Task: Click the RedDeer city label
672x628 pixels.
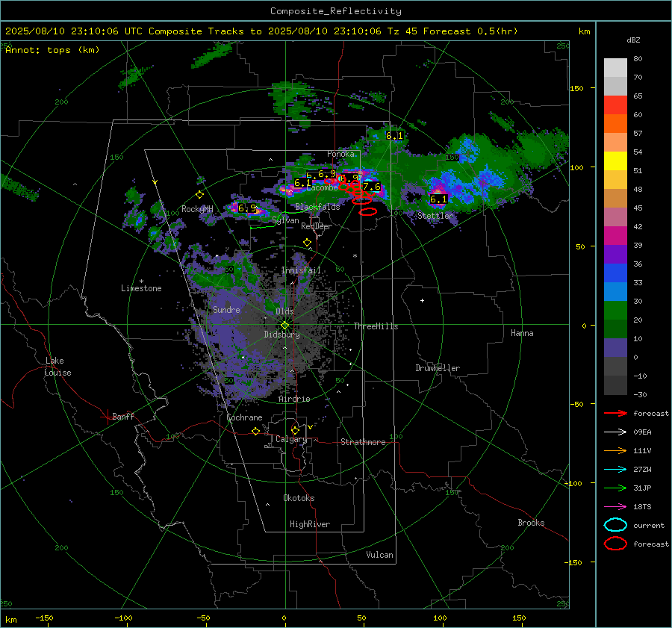Action: [x=317, y=226]
